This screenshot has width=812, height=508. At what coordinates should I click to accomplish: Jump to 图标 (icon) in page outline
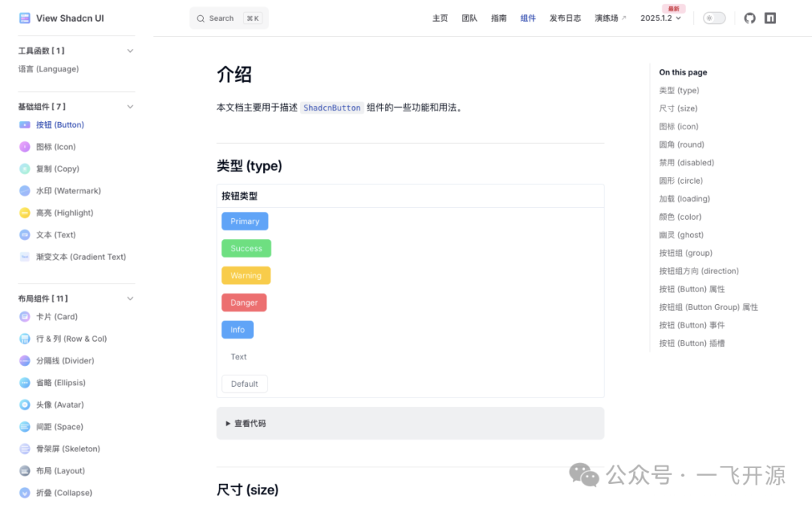coord(679,126)
